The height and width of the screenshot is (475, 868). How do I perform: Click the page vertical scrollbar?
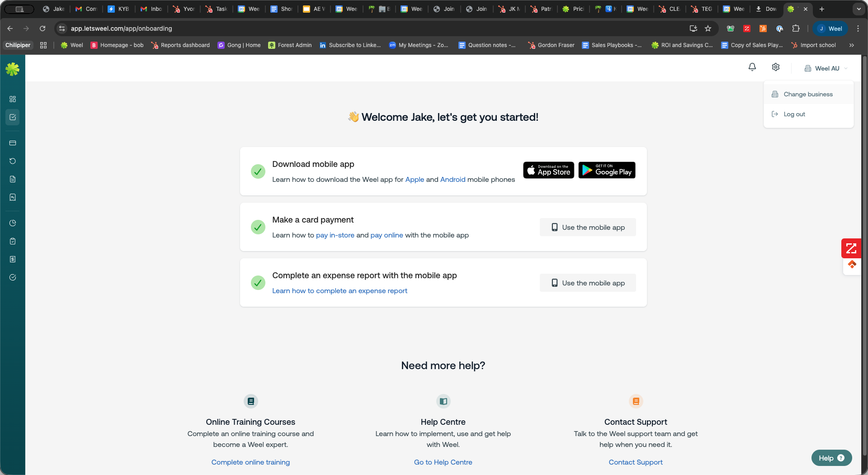864,253
